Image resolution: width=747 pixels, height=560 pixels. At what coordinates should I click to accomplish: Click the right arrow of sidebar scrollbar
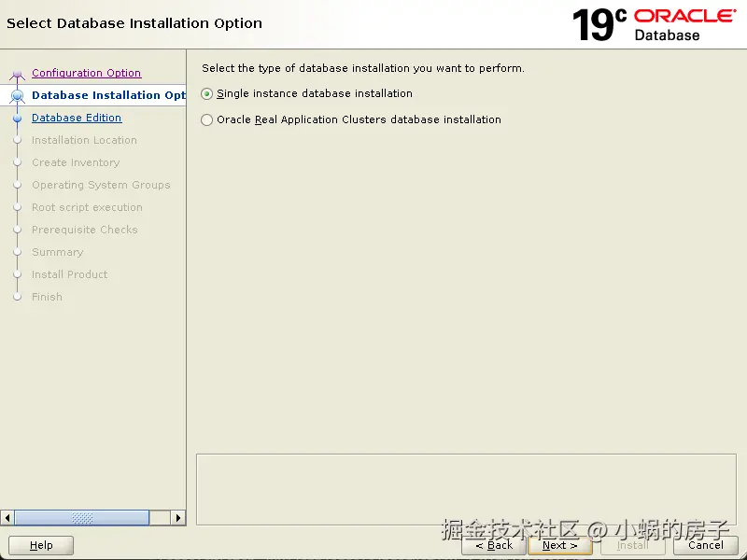pyautogui.click(x=178, y=518)
